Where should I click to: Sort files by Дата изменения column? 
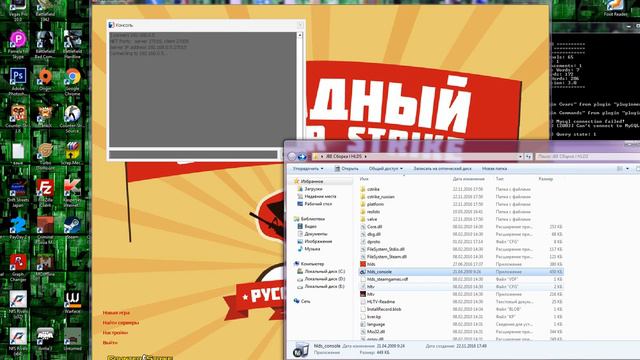click(469, 179)
